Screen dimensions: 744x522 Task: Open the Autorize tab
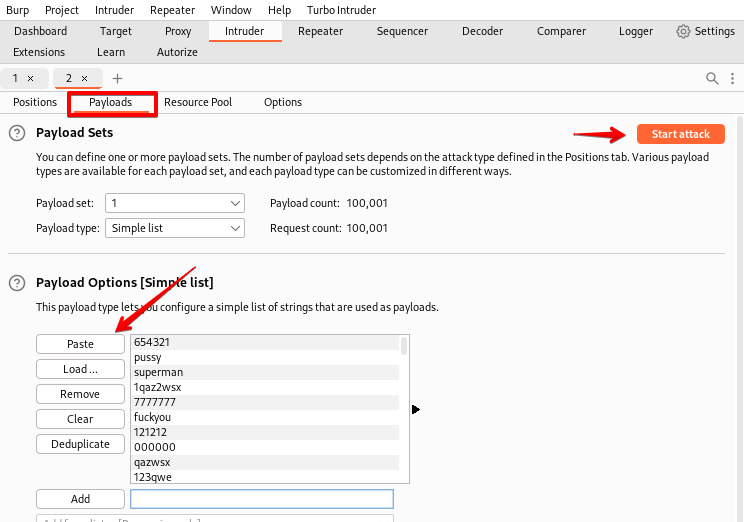point(177,52)
